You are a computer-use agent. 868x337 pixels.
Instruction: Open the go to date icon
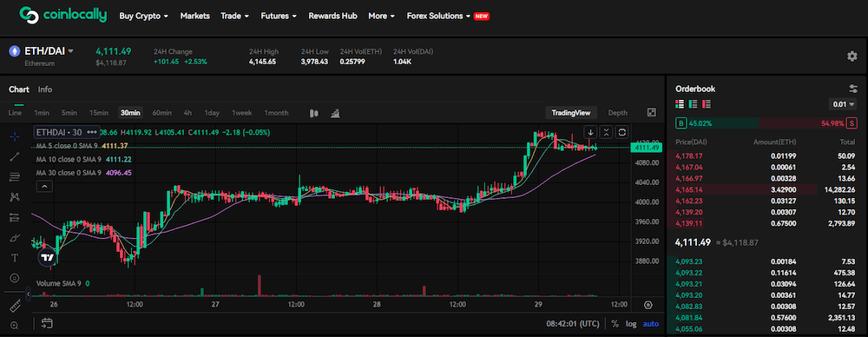[47, 323]
